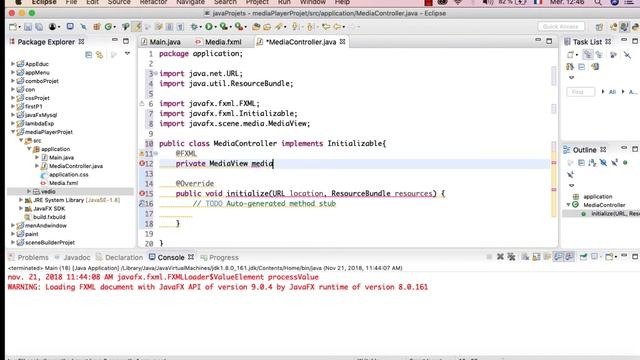Image resolution: width=640 pixels, height=360 pixels.
Task: Toggle Hide Fields in the Outline toolbar
Action: 603,163
